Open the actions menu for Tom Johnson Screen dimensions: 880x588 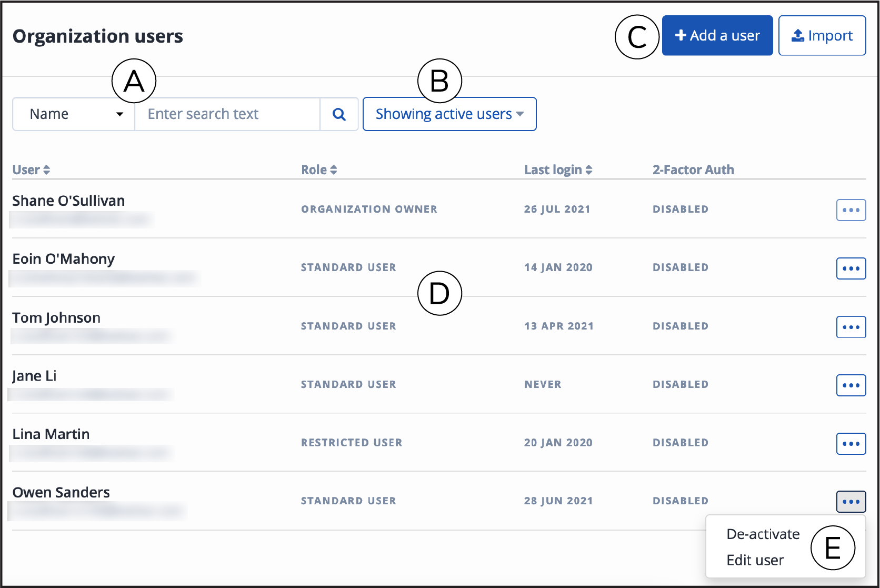coord(851,327)
